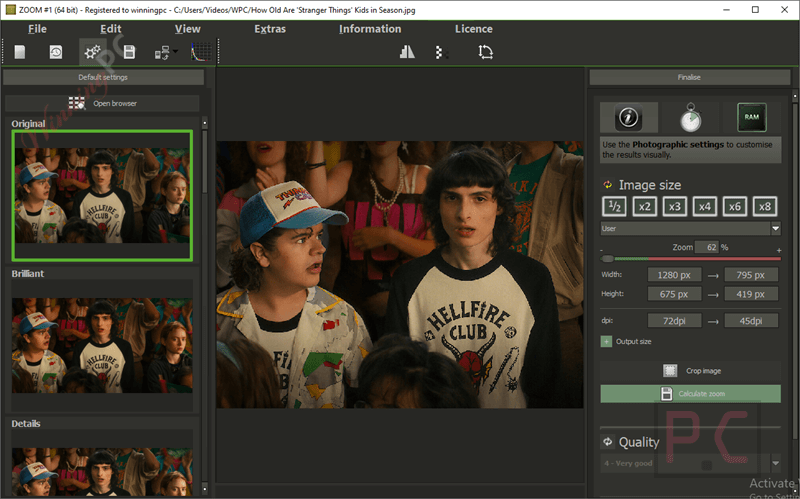Viewport: 800px width, 499px height.
Task: Open the settings gears icon
Action: tap(92, 52)
